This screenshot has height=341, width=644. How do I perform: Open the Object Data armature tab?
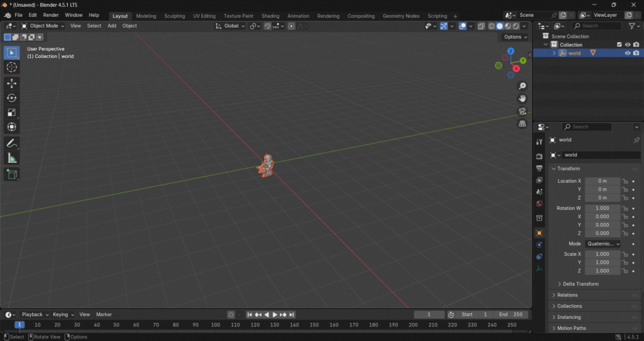539,268
